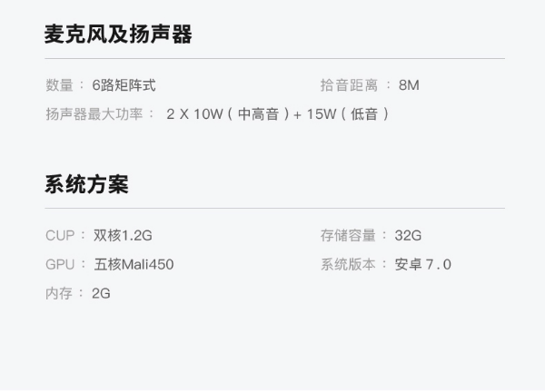Click the 扬声器最大功率 label

[x=94, y=114]
